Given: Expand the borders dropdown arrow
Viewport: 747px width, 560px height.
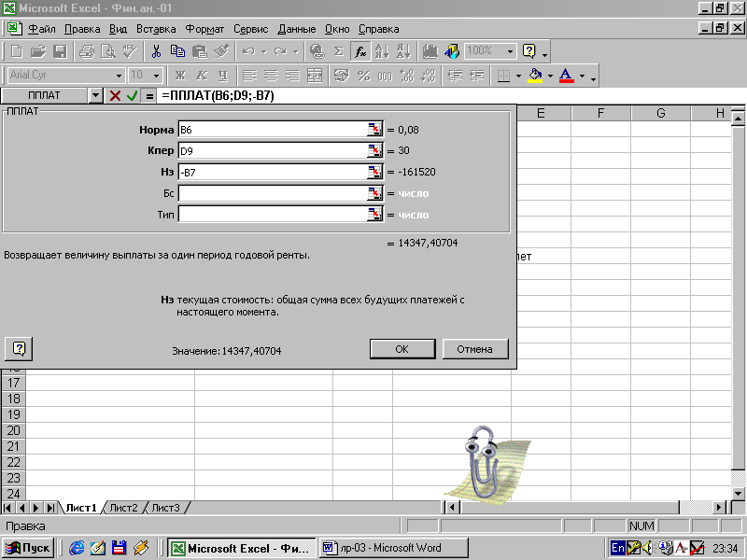Looking at the screenshot, I should click(x=518, y=76).
